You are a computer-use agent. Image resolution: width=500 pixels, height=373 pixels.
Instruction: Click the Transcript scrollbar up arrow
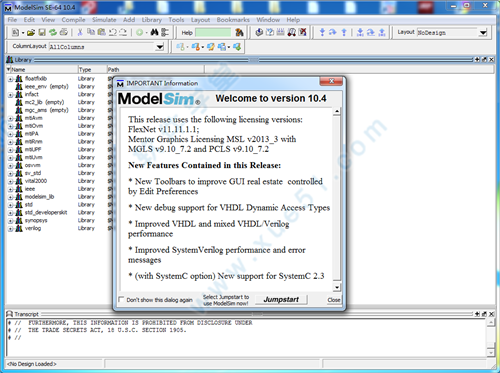[x=491, y=322]
